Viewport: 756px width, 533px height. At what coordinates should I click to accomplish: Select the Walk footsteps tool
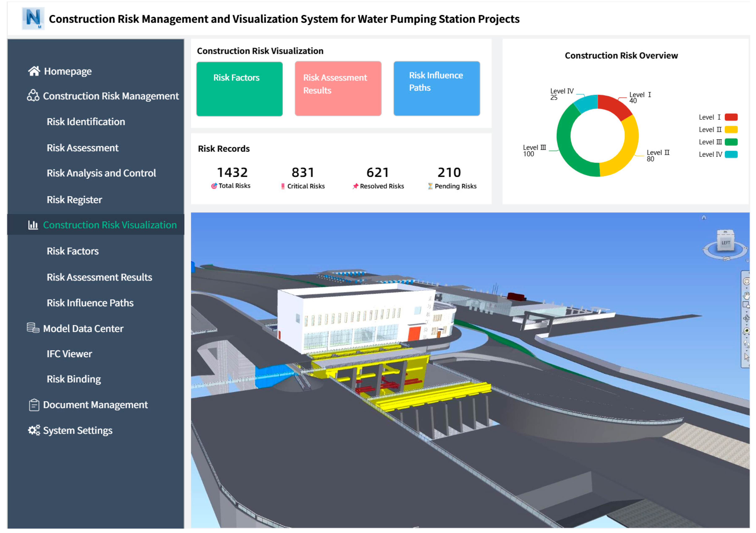[x=746, y=344]
